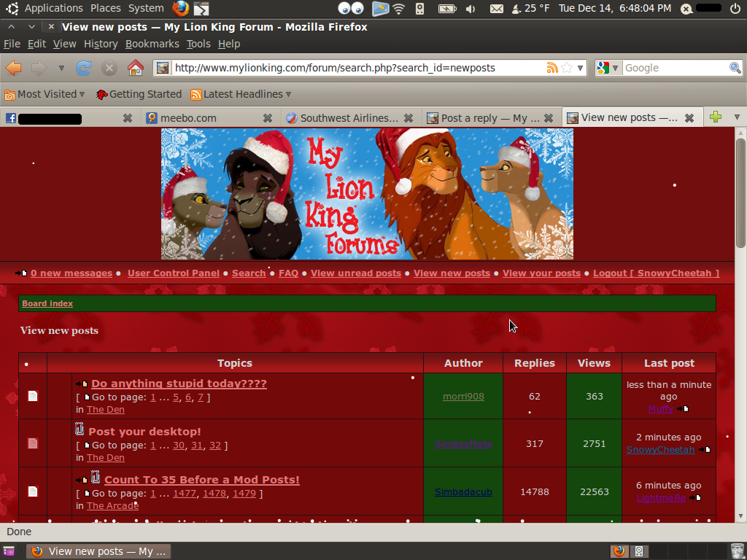Switch to the Southwest Airlines tab
The height and width of the screenshot is (560, 747).
(343, 117)
